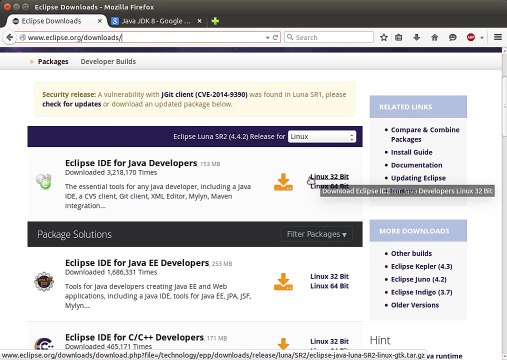The image size is (507, 360).
Task: Open the chat speech bubble icon
Action: tap(452, 37)
